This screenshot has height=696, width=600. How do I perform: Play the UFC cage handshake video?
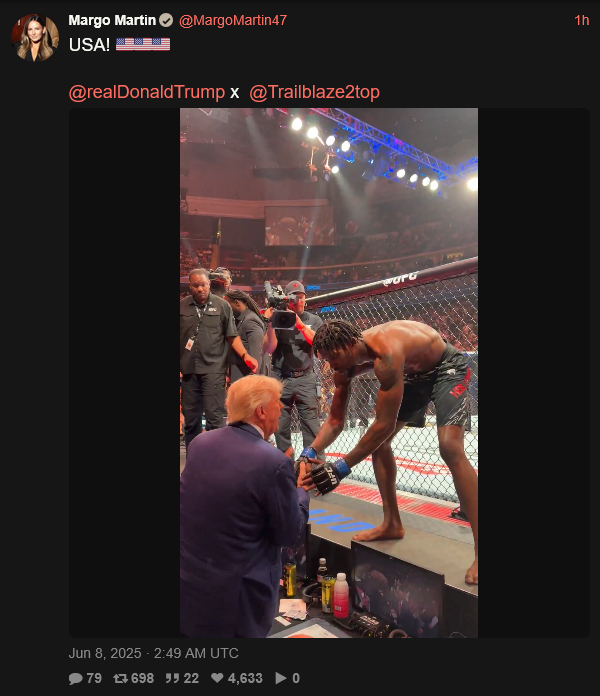[329, 373]
